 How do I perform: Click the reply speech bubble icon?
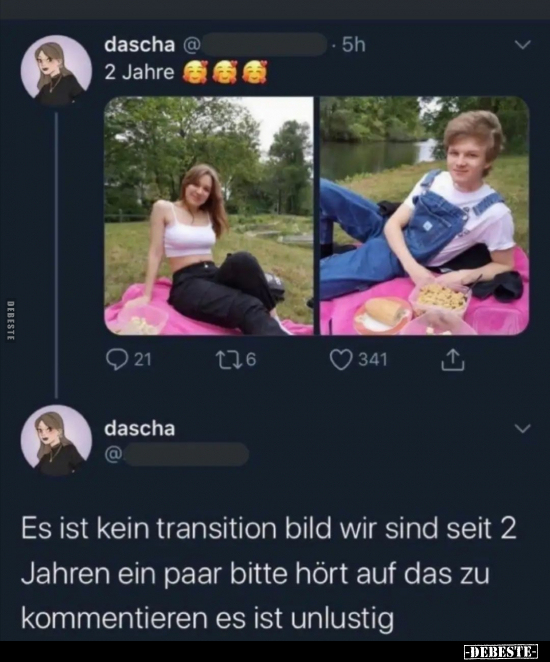[x=114, y=360]
